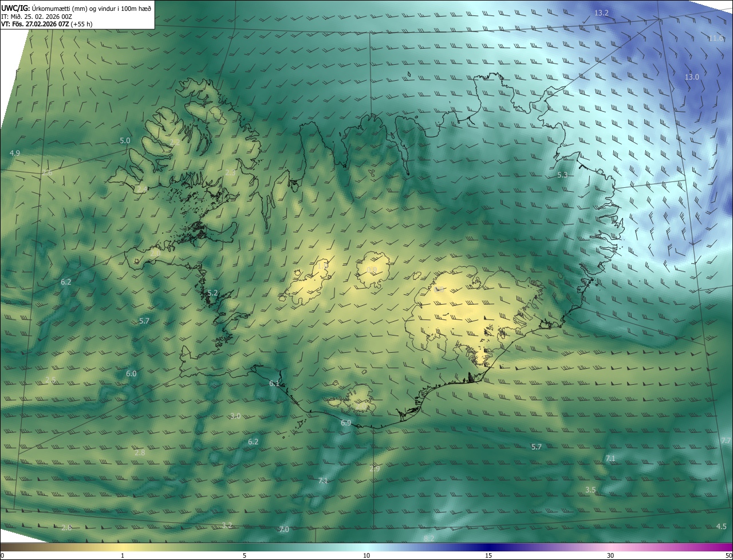
Task: Click the 2.9 value label
Action: tap(374, 468)
